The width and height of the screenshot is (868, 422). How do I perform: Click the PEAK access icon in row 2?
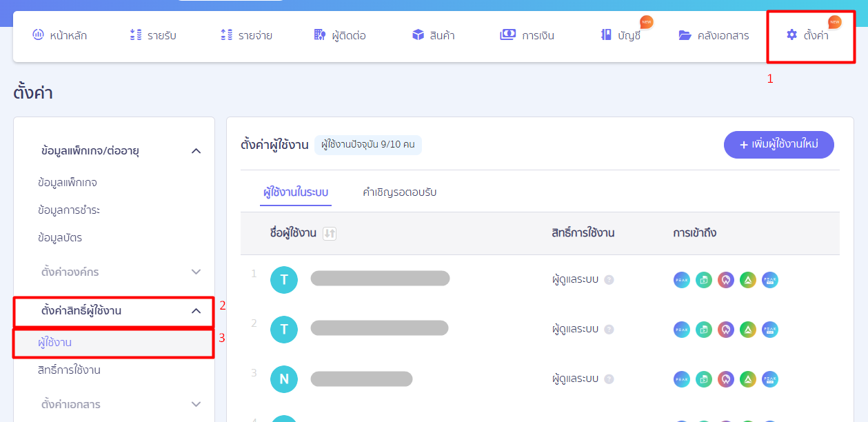[682, 330]
